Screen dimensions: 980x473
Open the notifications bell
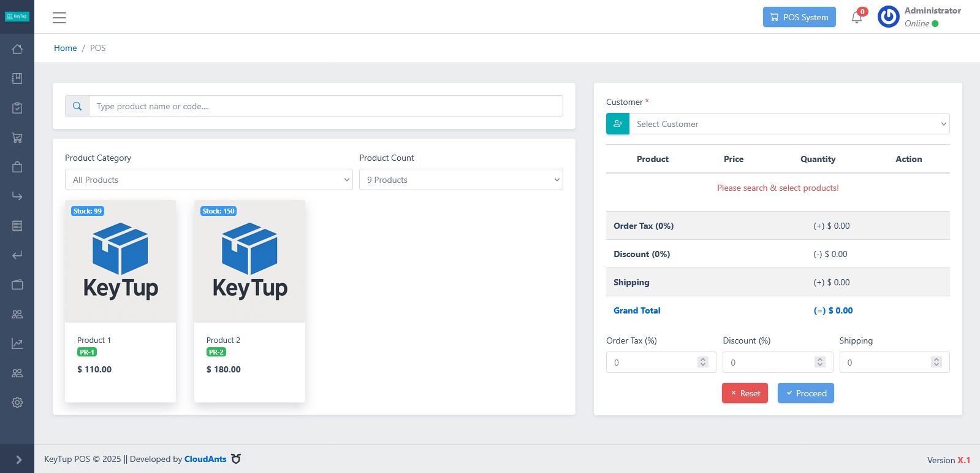857,17
